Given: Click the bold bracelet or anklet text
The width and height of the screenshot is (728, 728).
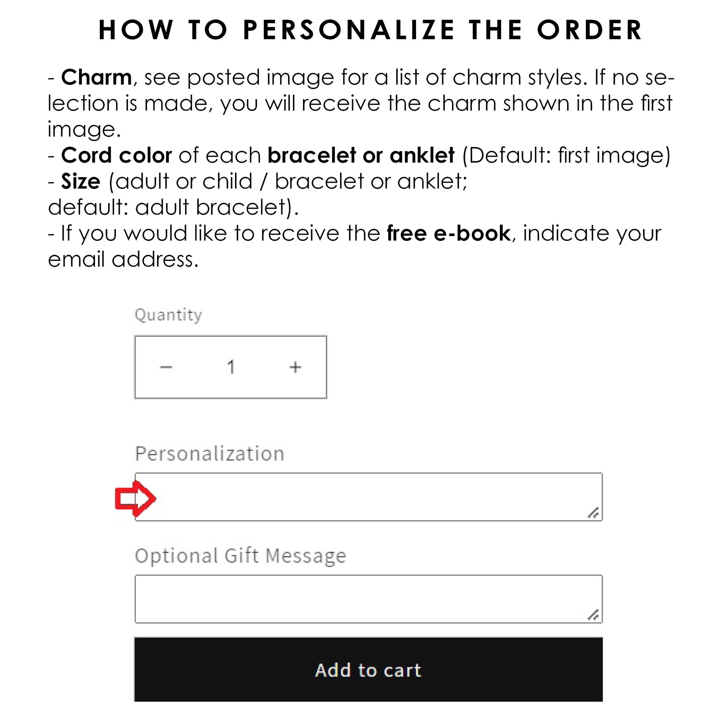Looking at the screenshot, I should [361, 155].
